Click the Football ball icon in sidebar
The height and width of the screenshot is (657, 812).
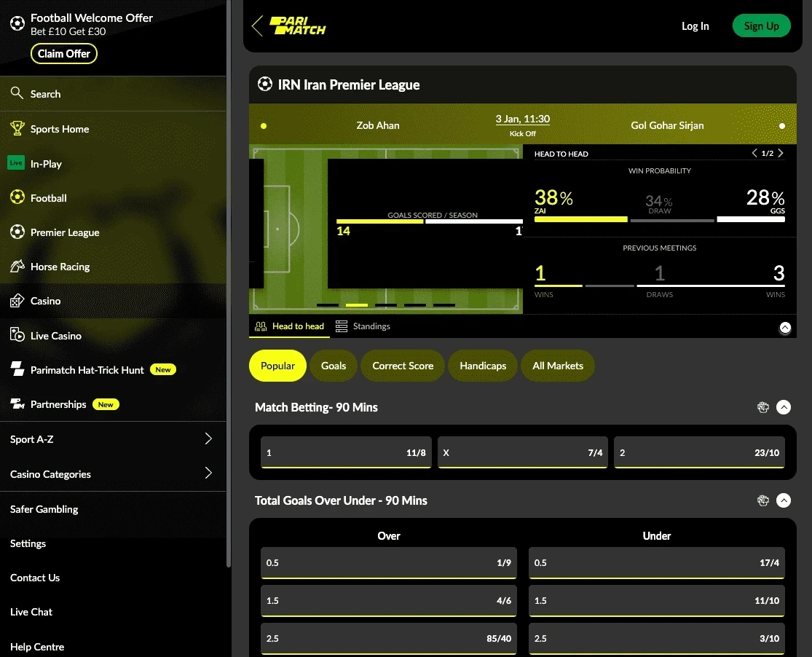point(17,197)
